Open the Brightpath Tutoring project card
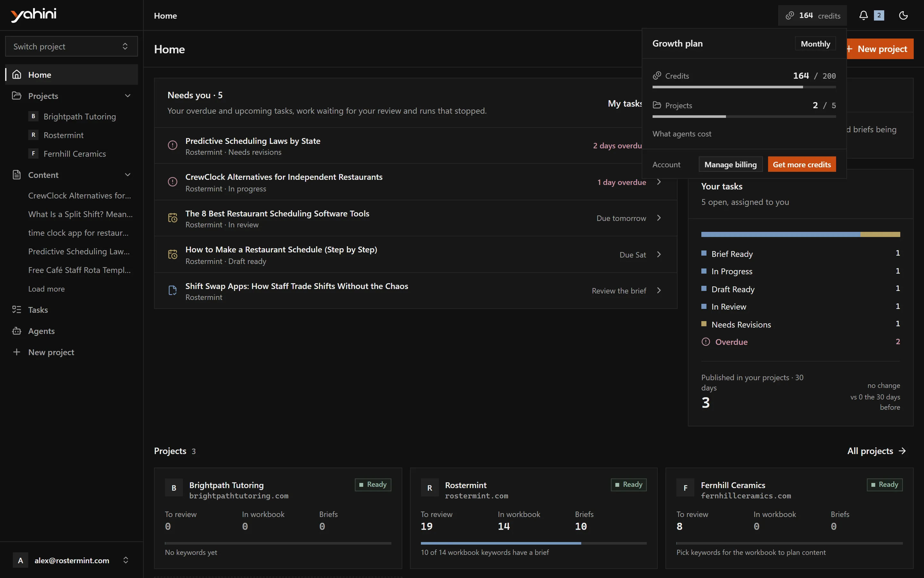 pyautogui.click(x=278, y=518)
